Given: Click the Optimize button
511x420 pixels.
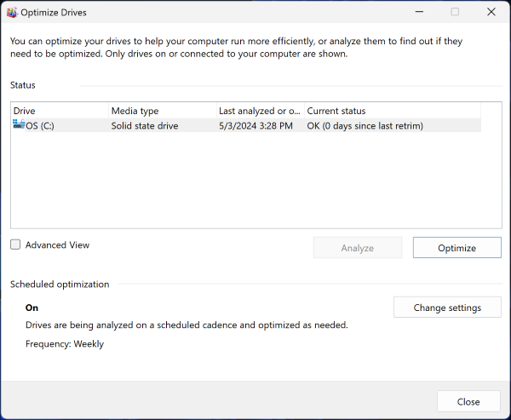Looking at the screenshot, I should (x=456, y=248).
